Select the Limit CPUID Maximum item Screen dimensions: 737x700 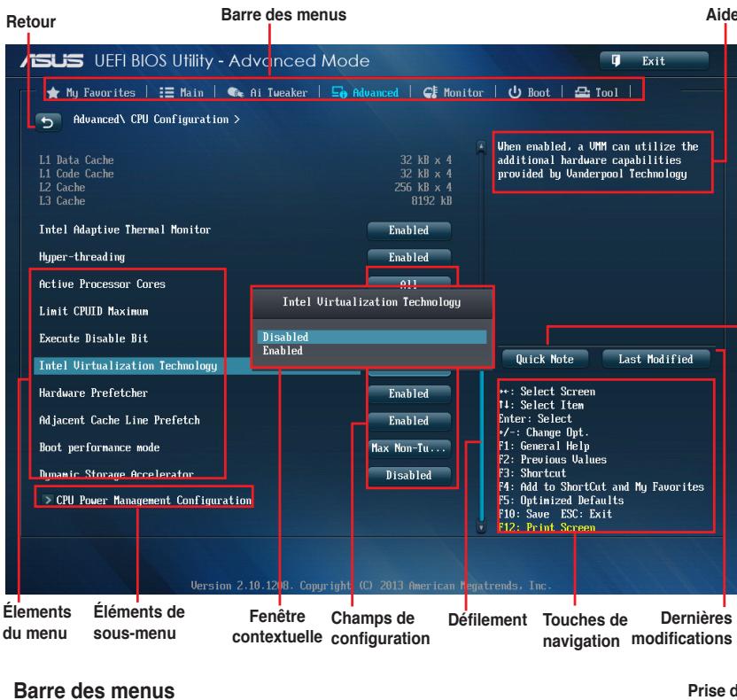pos(94,311)
